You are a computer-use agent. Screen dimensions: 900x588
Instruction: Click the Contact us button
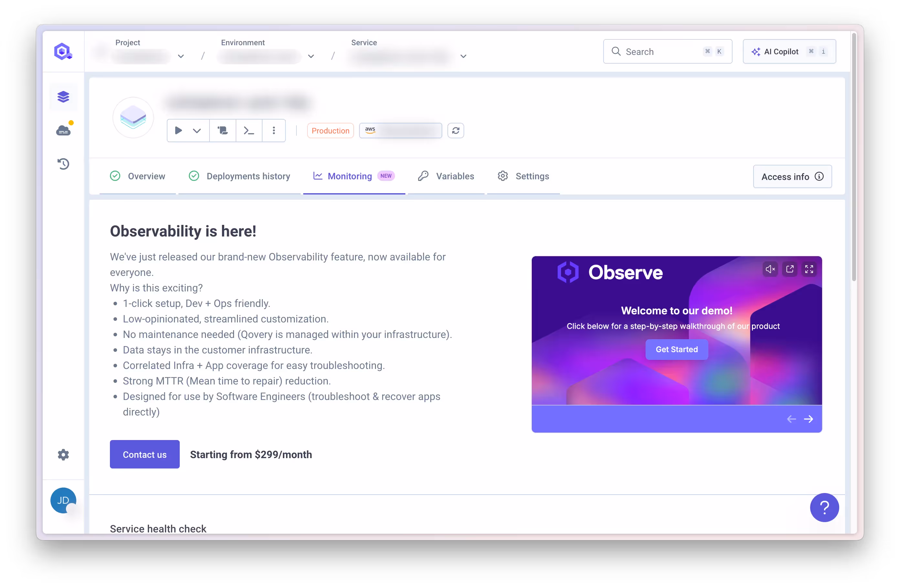click(x=145, y=454)
